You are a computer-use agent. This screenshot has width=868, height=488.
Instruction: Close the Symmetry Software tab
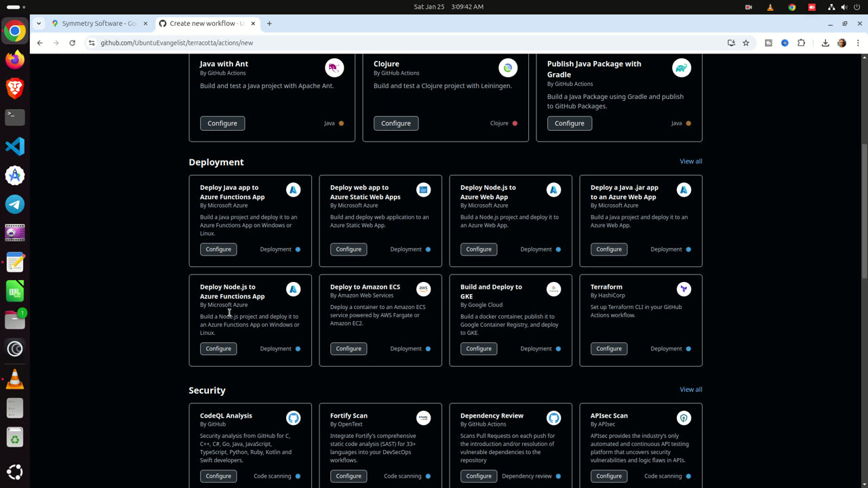pyautogui.click(x=145, y=23)
